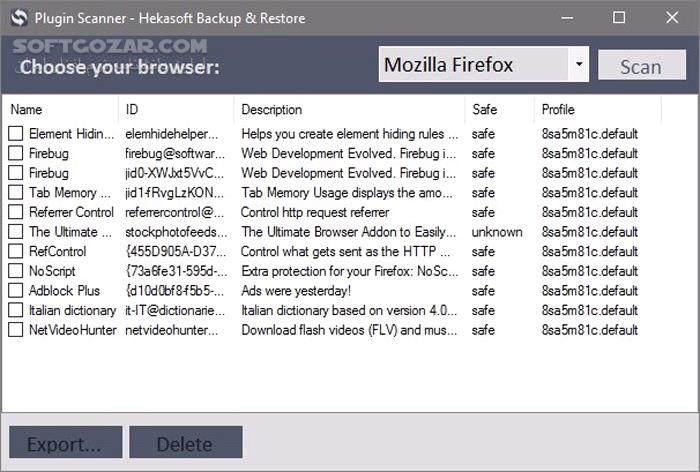Viewport: 700px width, 472px height.
Task: Select the Adblock Plus row name text
Action: [x=64, y=291]
